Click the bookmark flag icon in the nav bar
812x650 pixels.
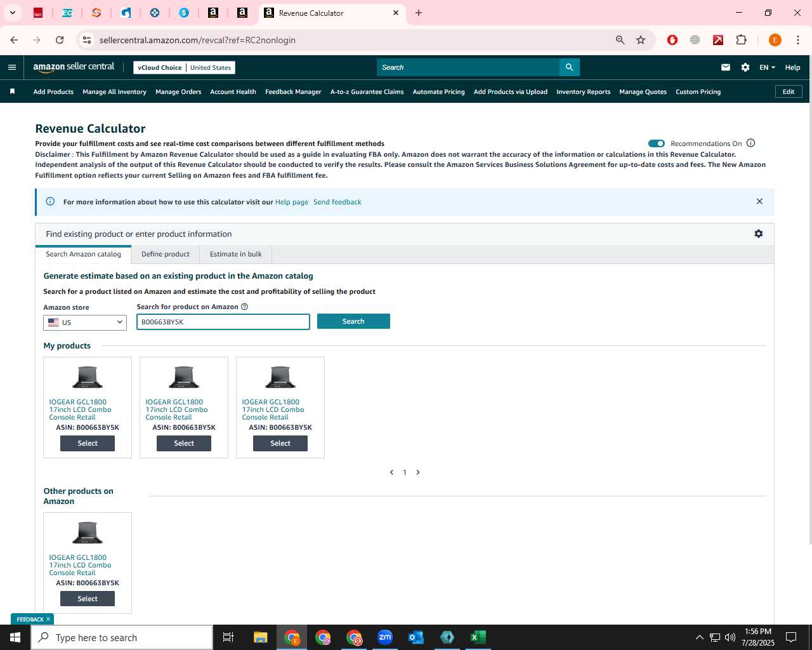(x=12, y=91)
